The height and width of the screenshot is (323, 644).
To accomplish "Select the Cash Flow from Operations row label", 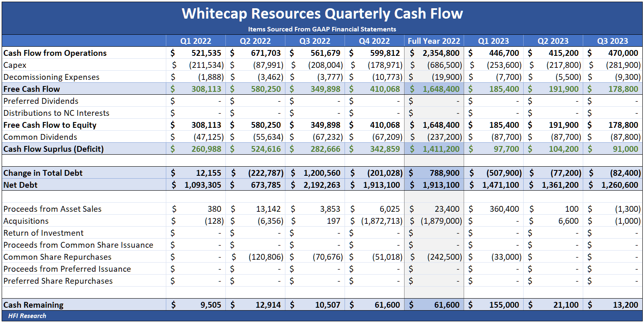I will [55, 53].
